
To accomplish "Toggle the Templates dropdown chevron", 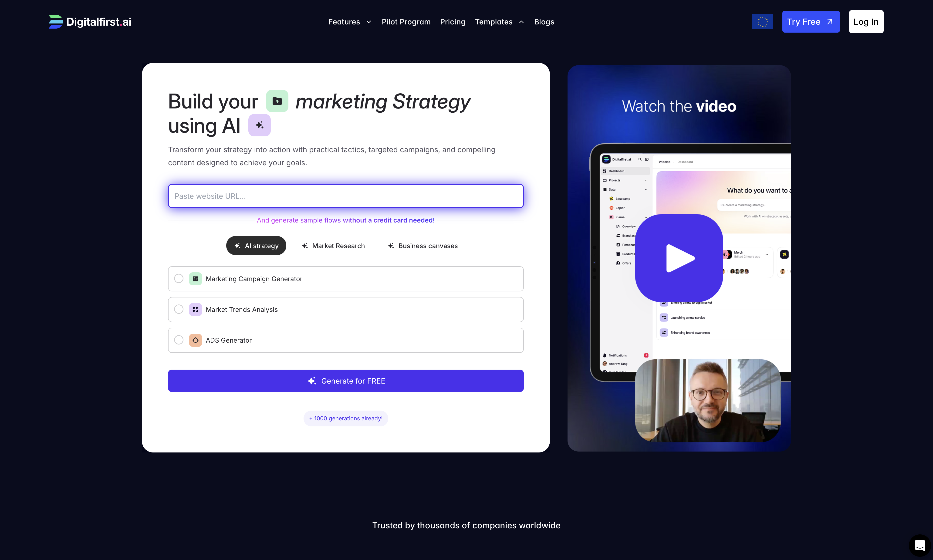I will coord(521,22).
